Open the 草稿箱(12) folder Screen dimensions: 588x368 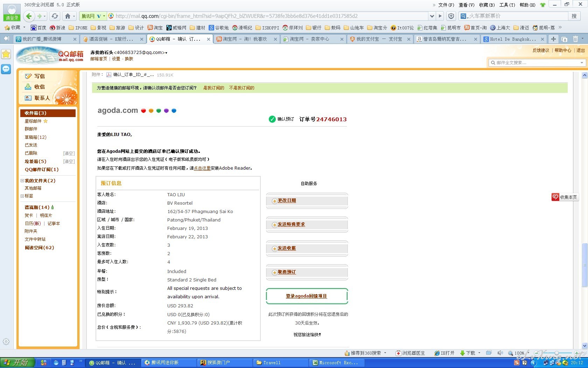[35, 137]
